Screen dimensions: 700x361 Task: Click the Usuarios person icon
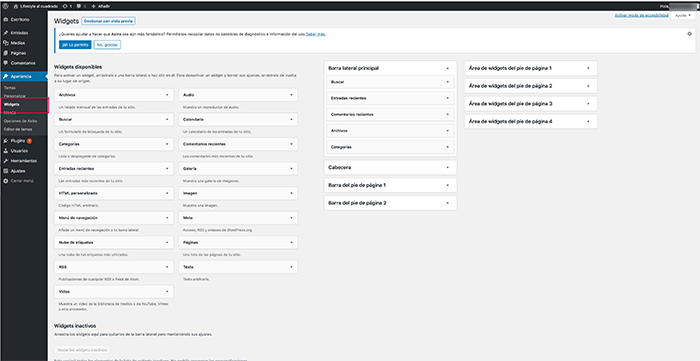(x=5, y=151)
